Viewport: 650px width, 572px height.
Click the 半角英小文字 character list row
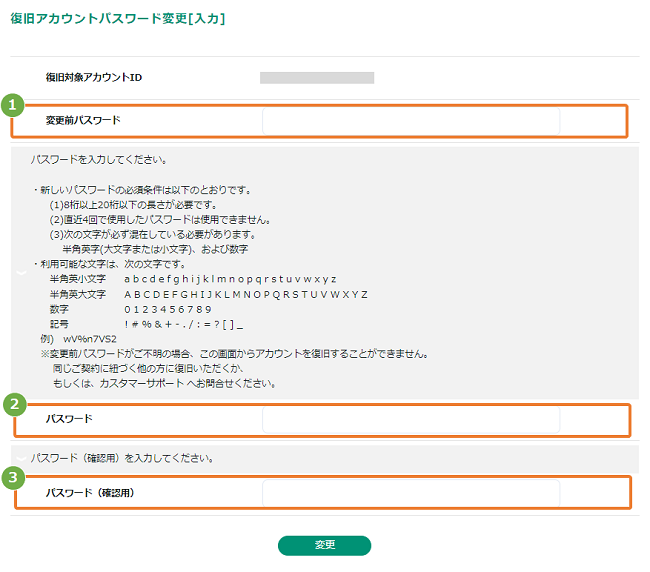193,279
